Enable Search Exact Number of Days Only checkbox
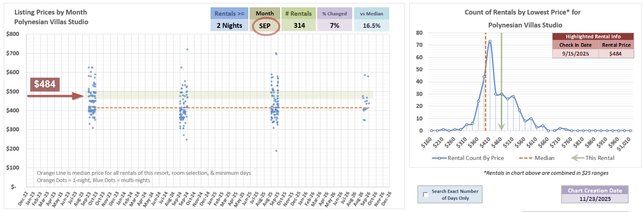 click(425, 194)
